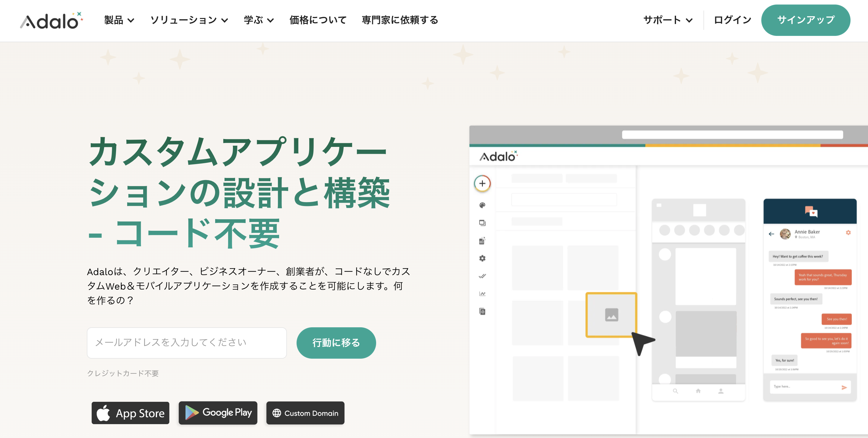
Task: Click the "- コード不要" headline line
Action: (184, 233)
